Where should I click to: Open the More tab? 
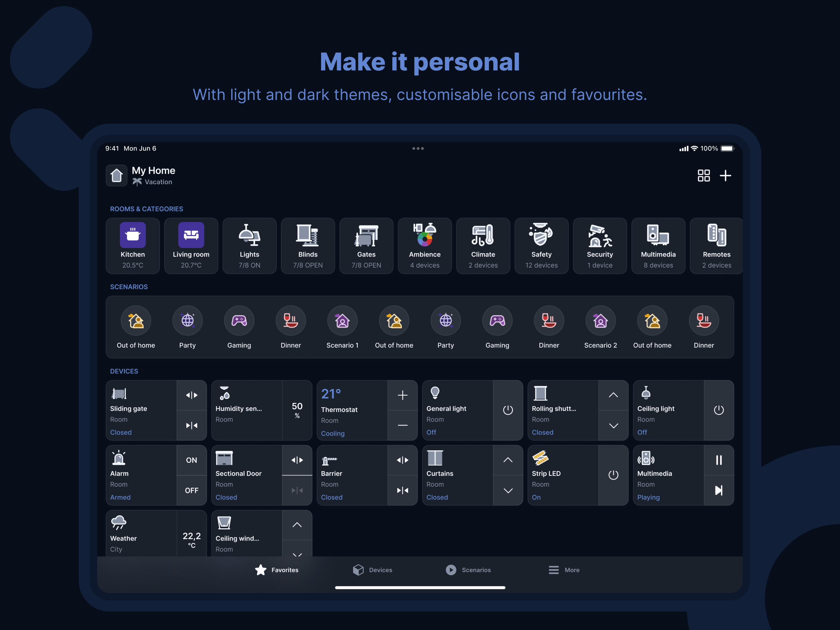click(564, 570)
